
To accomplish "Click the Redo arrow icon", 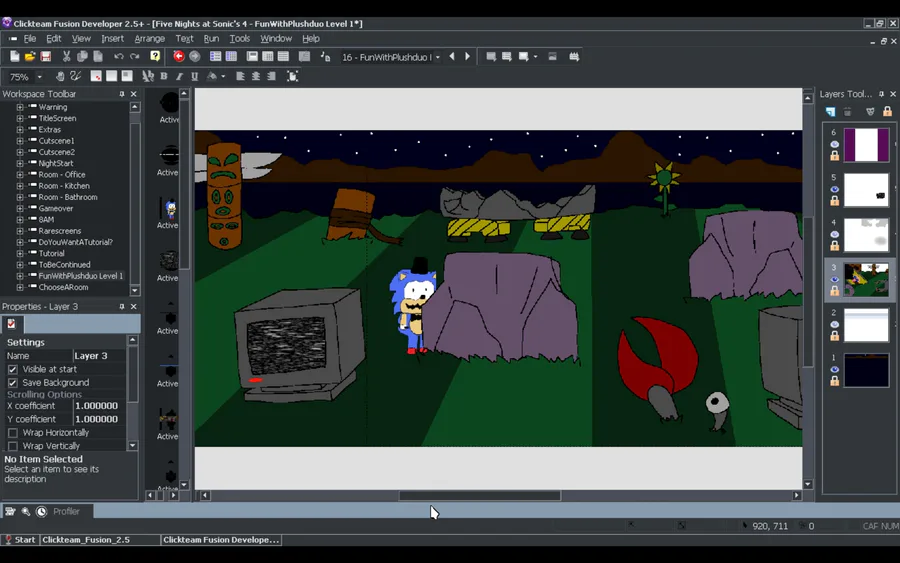I will pyautogui.click(x=134, y=56).
